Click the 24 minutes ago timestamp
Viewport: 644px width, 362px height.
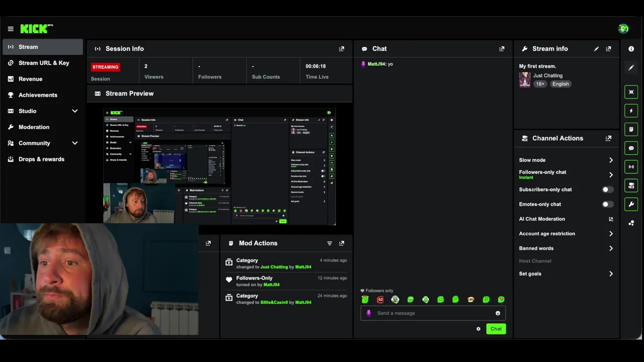point(333,296)
